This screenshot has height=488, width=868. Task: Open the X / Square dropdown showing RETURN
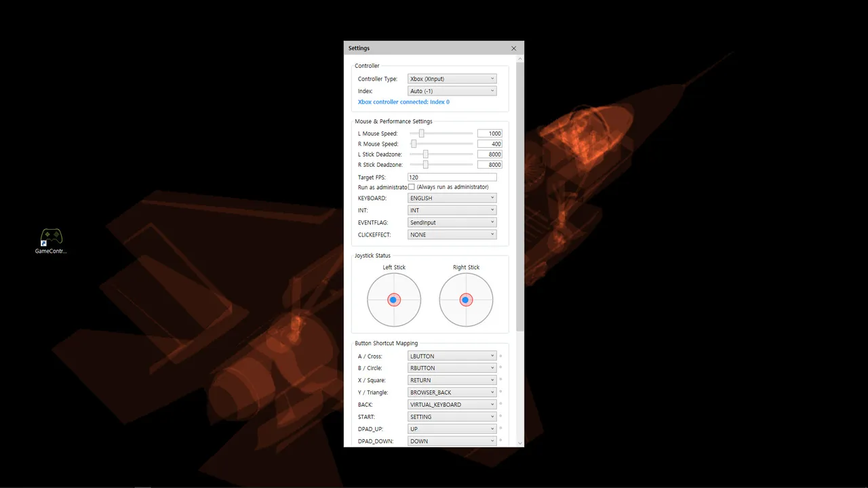[452, 380]
